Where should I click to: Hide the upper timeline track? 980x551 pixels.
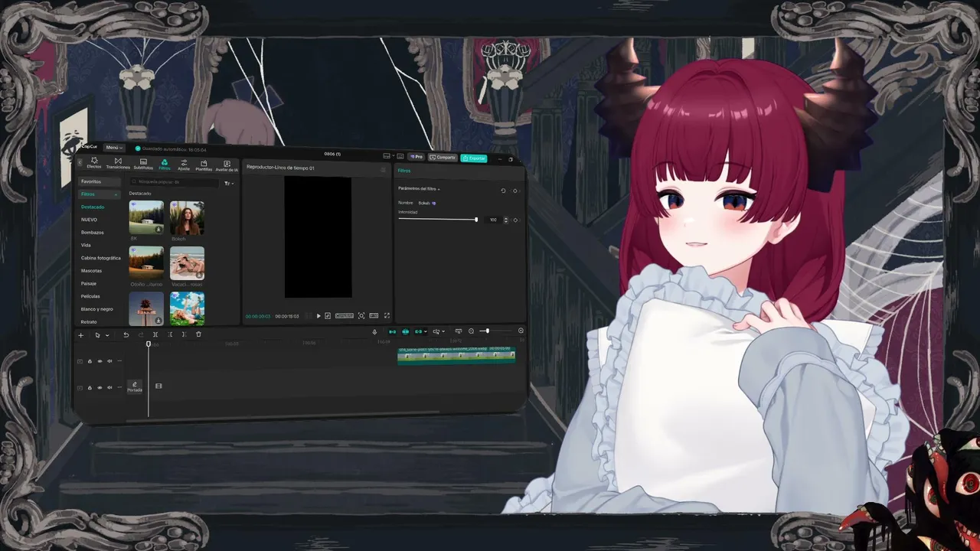click(100, 361)
